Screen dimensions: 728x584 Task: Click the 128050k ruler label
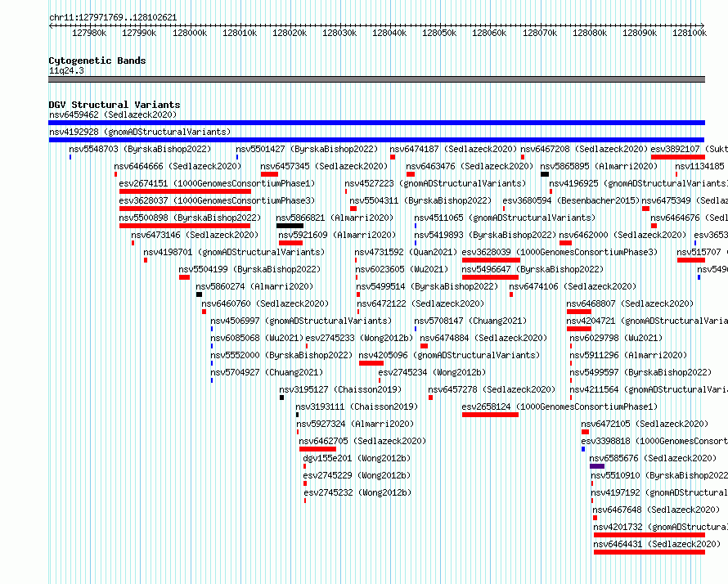tap(439, 33)
